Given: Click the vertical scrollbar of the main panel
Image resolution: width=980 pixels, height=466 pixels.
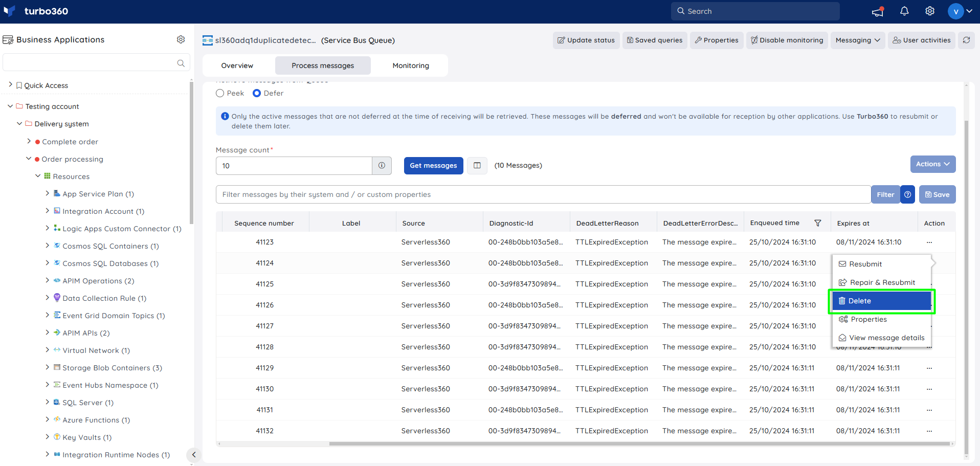Looking at the screenshot, I should [x=966, y=286].
